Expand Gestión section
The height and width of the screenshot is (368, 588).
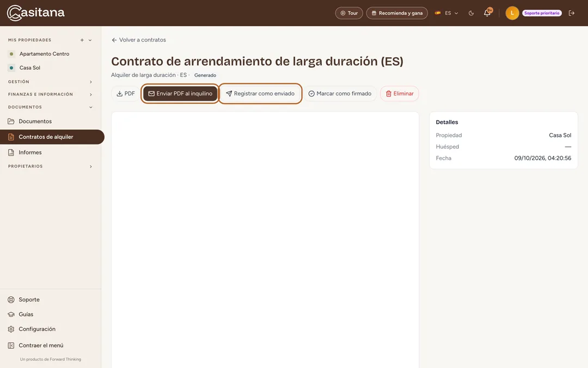pos(50,82)
